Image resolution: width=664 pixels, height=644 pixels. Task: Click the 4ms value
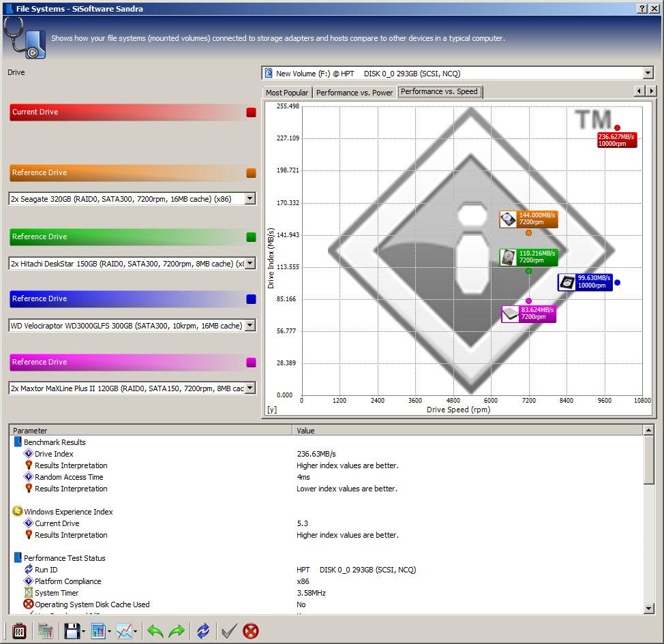(303, 477)
